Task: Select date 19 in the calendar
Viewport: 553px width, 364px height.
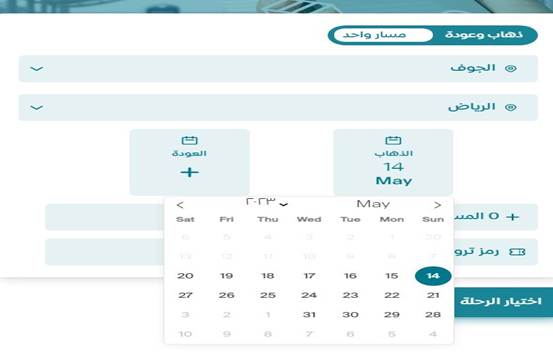Action: (226, 276)
